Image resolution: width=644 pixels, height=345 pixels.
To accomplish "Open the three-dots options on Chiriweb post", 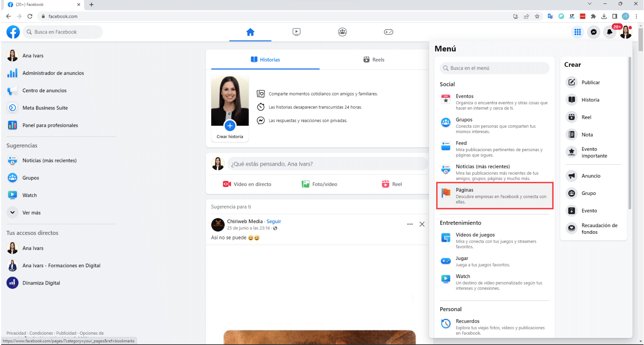I will (x=410, y=224).
